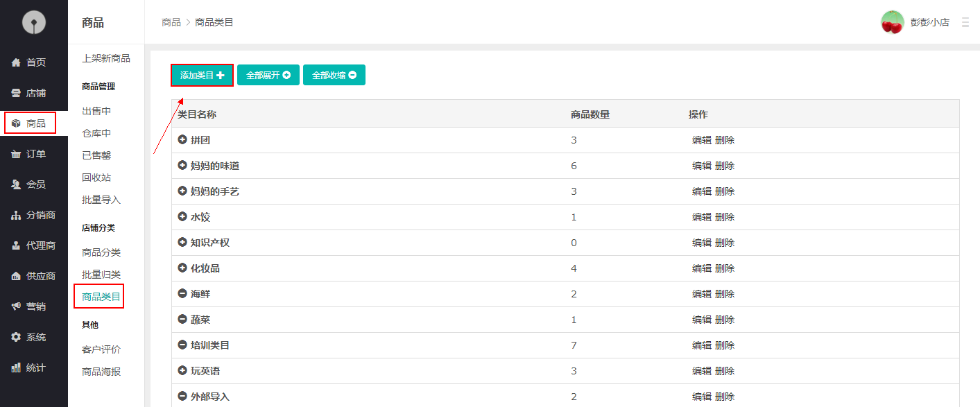Click the hierarchy icon beside 分销商
Screen dimensions: 980x407
(16, 215)
